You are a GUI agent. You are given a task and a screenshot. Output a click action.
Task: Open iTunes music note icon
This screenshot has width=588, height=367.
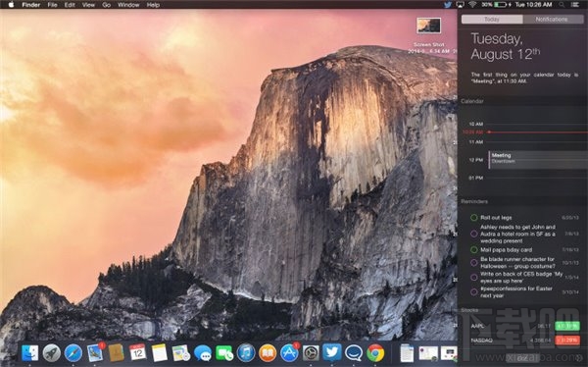pos(246,353)
